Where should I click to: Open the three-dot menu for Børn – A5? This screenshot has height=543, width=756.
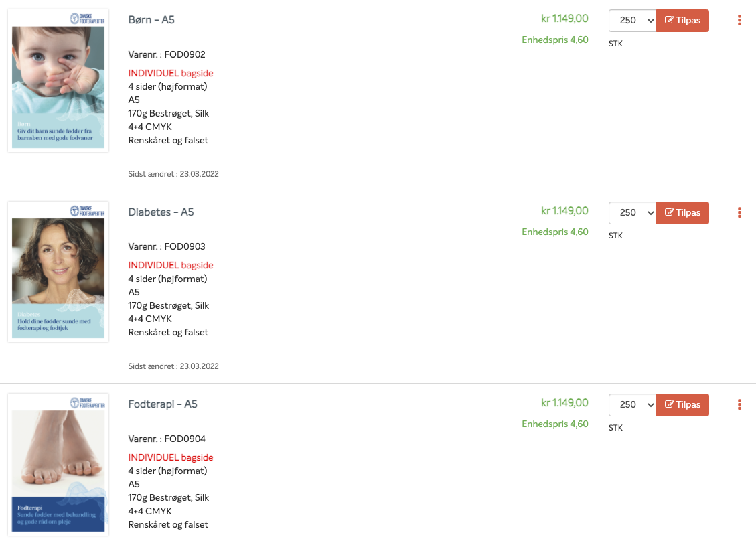(x=739, y=21)
